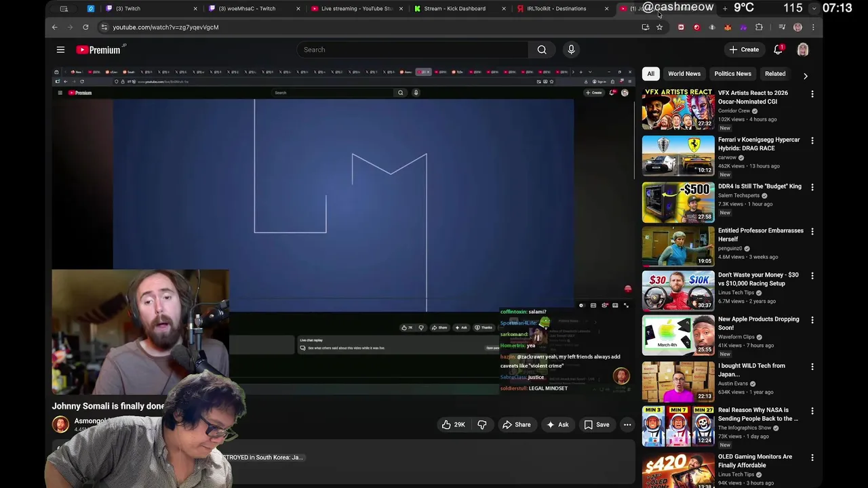Open the Ferrari v Koenigsegg drag race thumbnail

678,155
